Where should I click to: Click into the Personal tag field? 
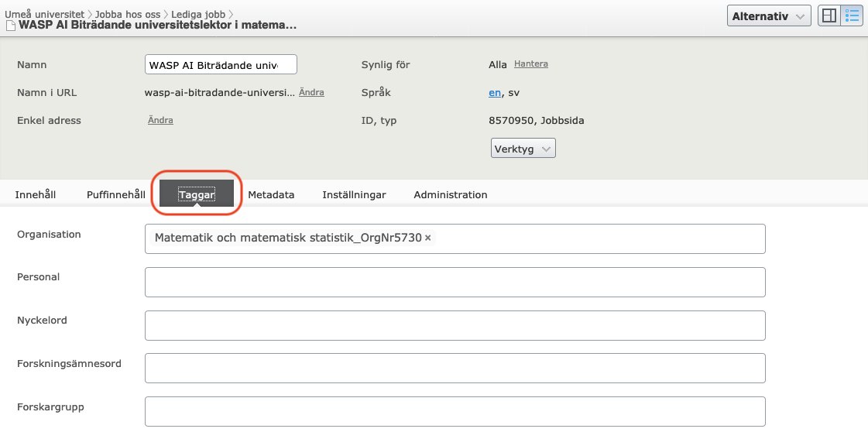tap(455, 282)
